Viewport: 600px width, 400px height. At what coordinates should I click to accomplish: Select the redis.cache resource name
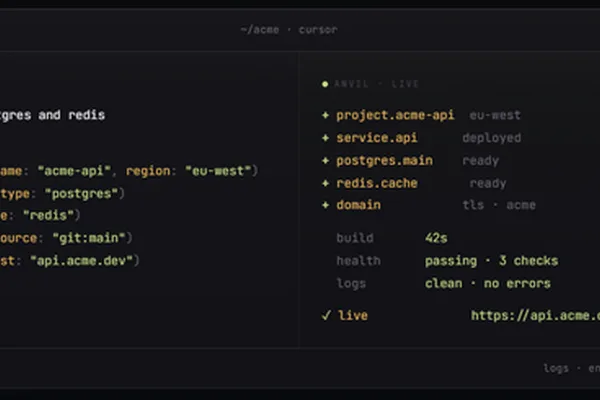pos(377,183)
